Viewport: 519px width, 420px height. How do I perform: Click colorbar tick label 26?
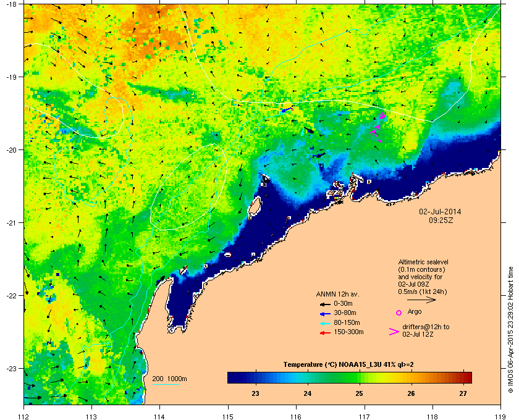411,393
